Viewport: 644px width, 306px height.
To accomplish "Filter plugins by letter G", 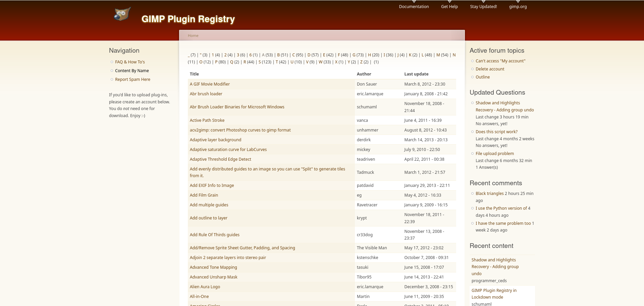I will click(x=354, y=55).
